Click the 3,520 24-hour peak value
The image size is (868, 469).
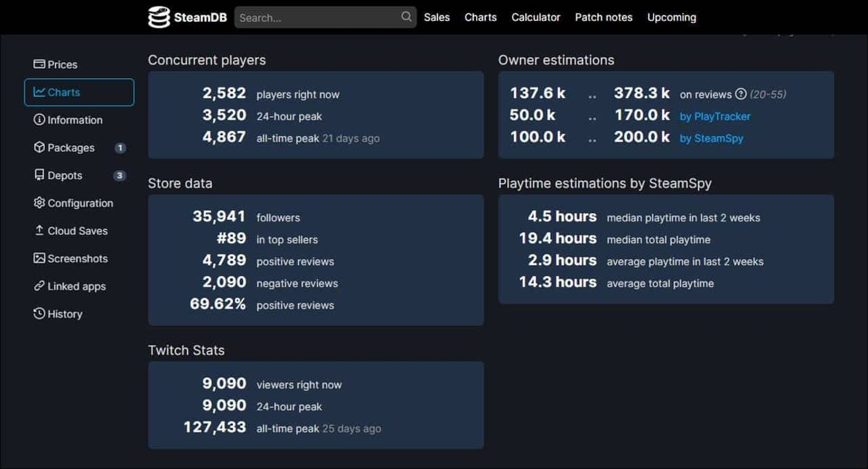[x=224, y=115]
